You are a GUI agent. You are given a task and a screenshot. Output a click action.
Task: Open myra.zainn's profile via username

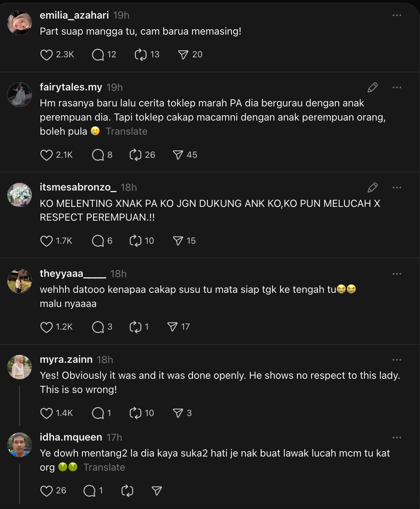click(66, 359)
